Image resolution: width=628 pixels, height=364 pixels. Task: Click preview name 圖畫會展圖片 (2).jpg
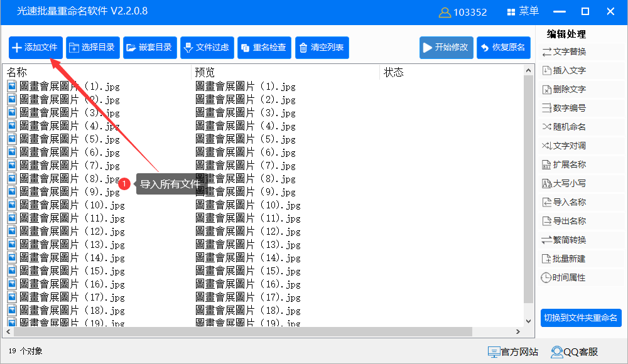[x=246, y=99]
